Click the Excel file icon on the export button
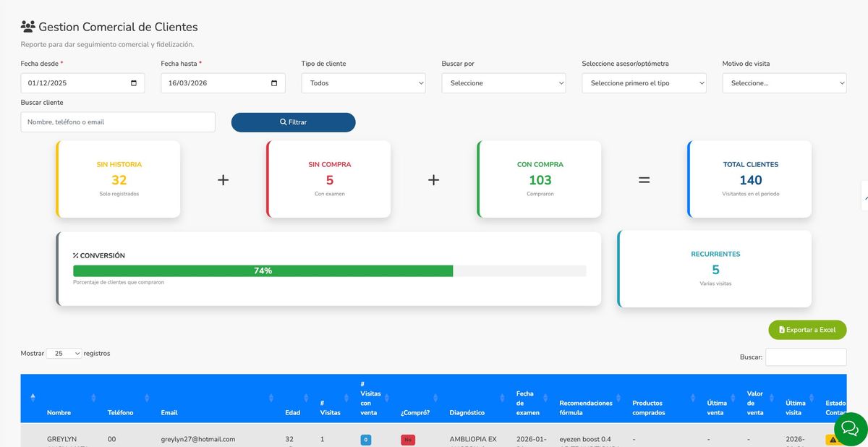The width and height of the screenshot is (868, 447). (x=780, y=329)
